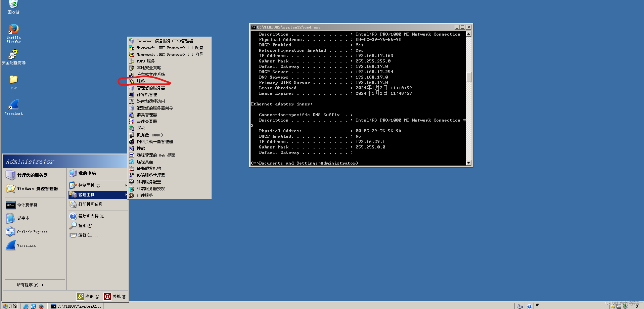The image size is (644, 309).
Task: Click 管理您的服务器 in Start menu left column
Action: (35, 175)
